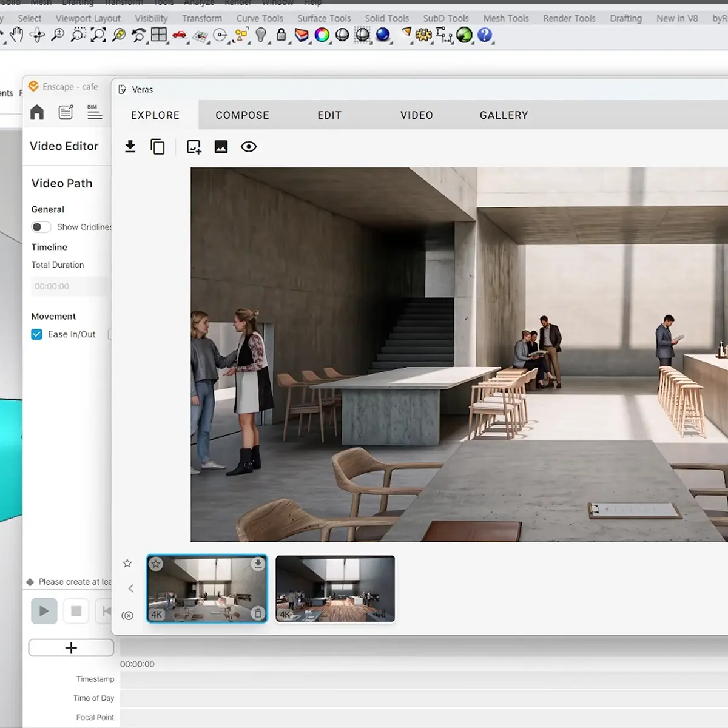Open the GALLERY tab
Viewport: 728px width, 728px height.
coord(504,115)
